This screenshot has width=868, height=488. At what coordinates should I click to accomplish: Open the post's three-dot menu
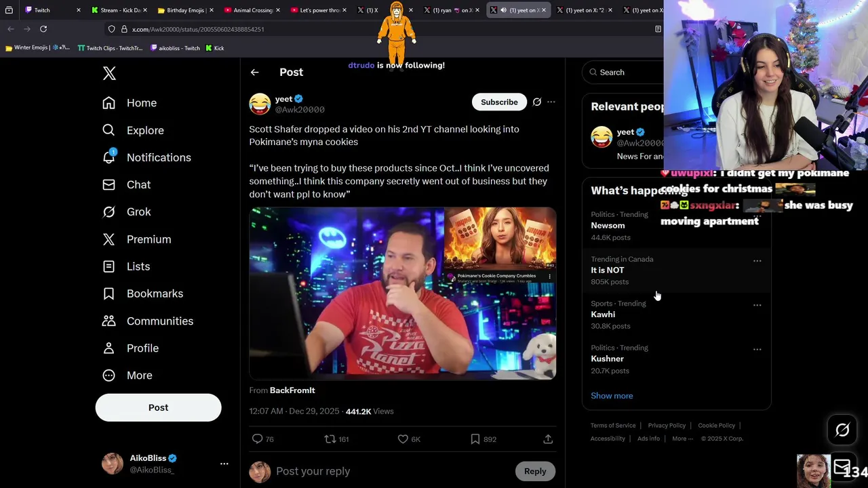[551, 102]
